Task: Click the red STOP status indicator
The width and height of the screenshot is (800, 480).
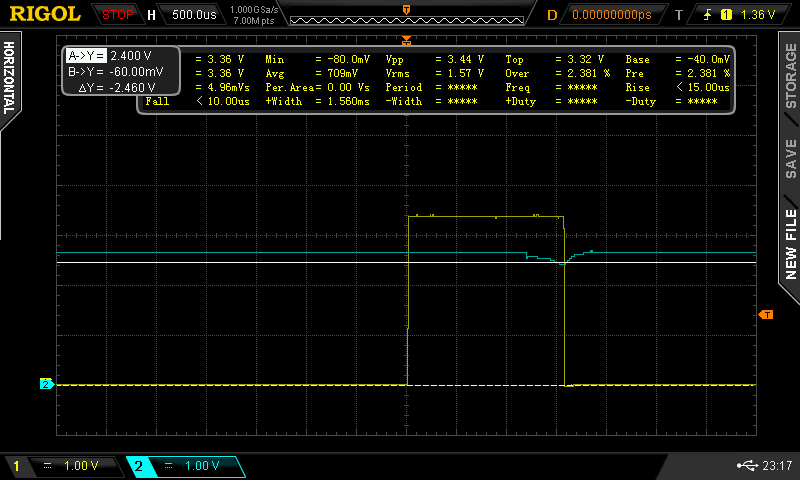Action: pos(117,15)
